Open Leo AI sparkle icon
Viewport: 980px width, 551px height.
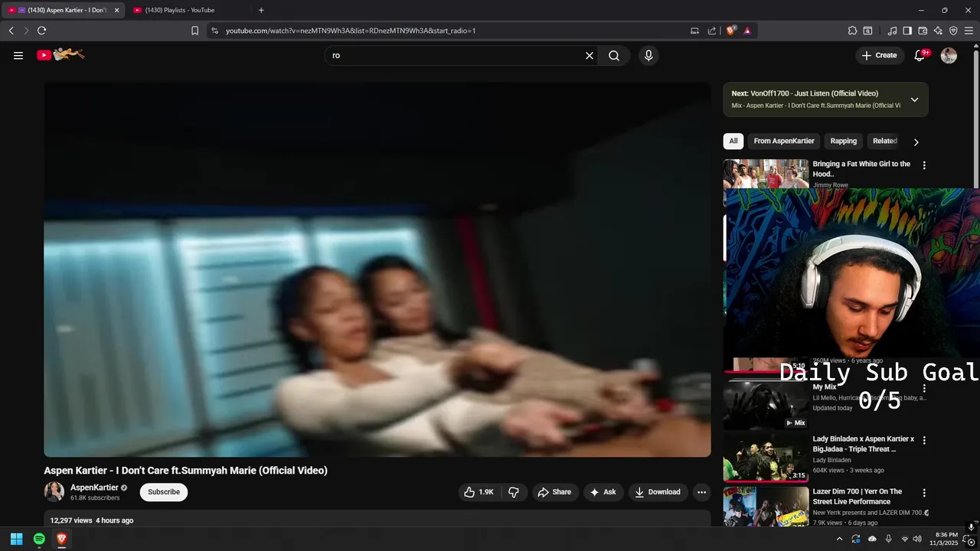click(x=938, y=31)
